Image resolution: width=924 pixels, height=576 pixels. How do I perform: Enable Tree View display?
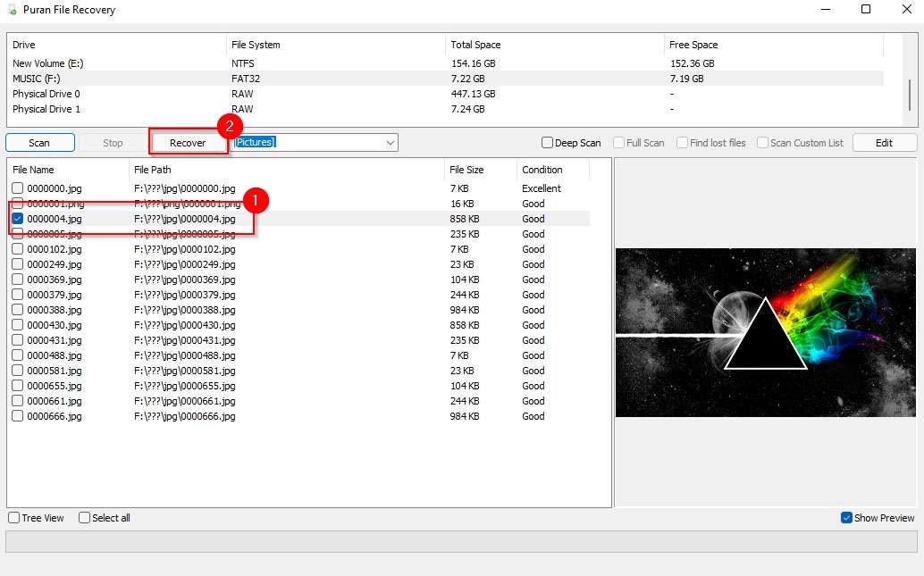click(x=13, y=517)
